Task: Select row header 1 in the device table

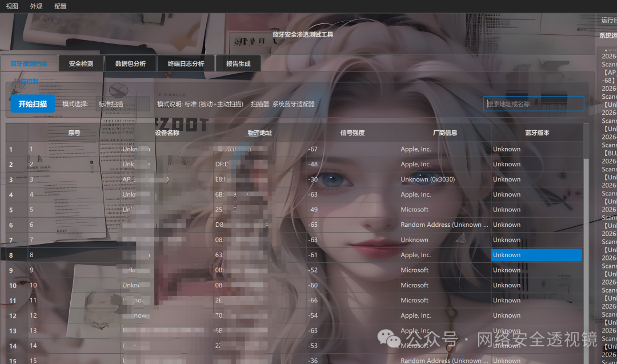Action: coord(17,150)
